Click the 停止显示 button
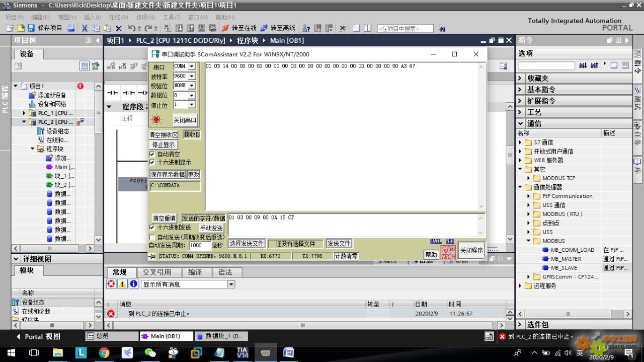This screenshot has height=362, width=644. 164,145
